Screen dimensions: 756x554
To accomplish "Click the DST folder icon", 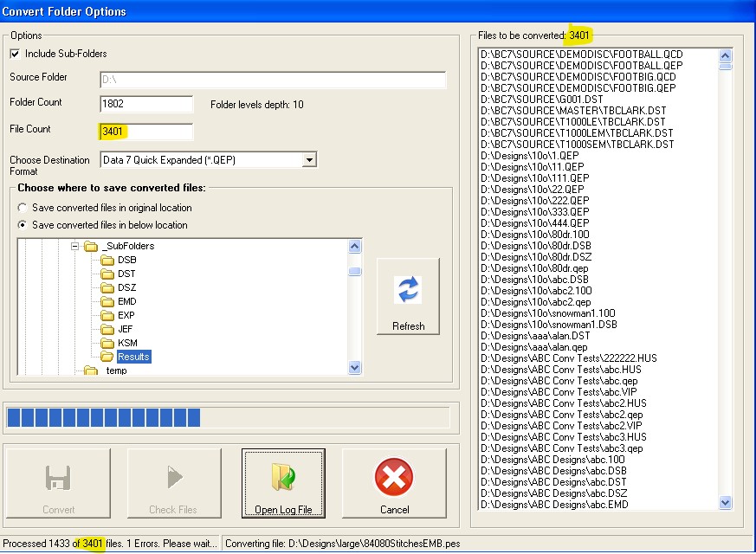I will [107, 274].
